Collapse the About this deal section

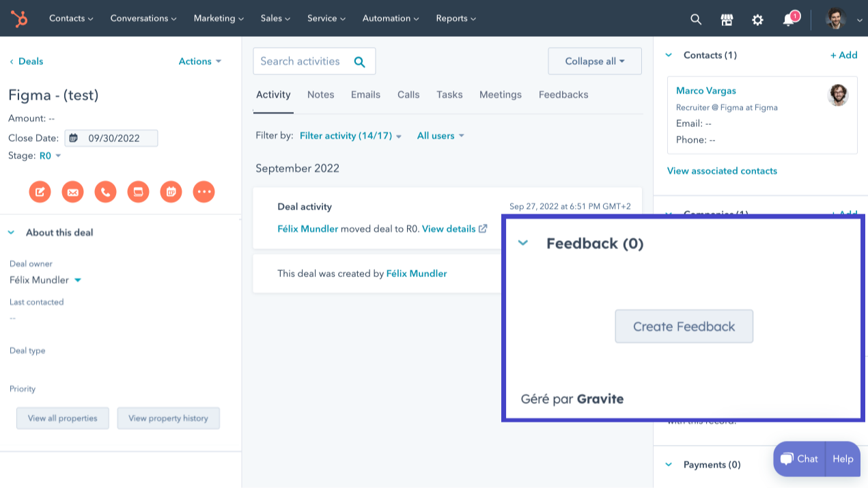(11, 232)
